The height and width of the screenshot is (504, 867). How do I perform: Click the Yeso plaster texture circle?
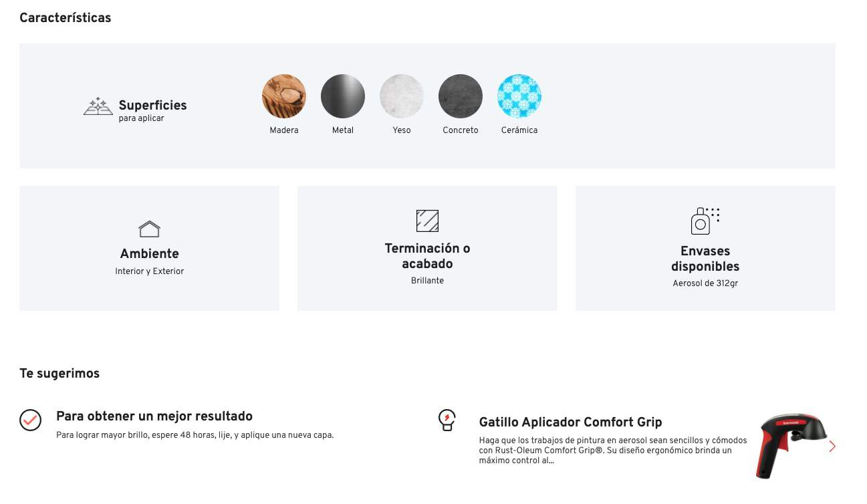pyautogui.click(x=402, y=96)
